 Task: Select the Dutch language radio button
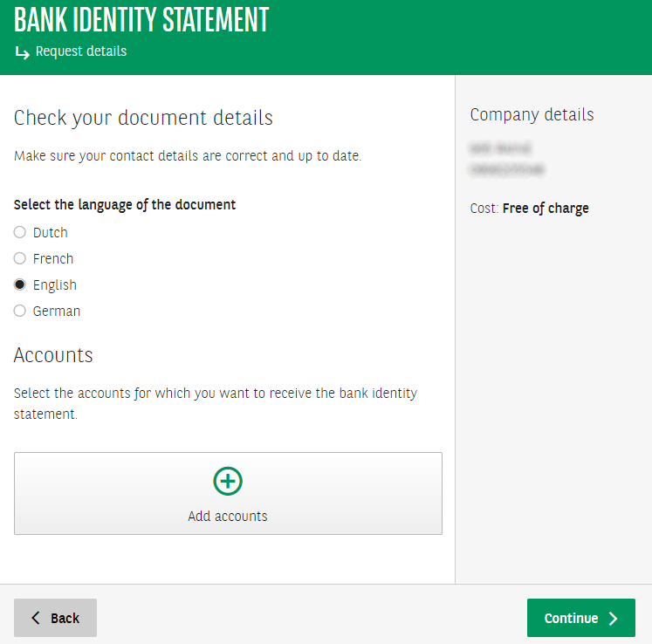(x=20, y=233)
